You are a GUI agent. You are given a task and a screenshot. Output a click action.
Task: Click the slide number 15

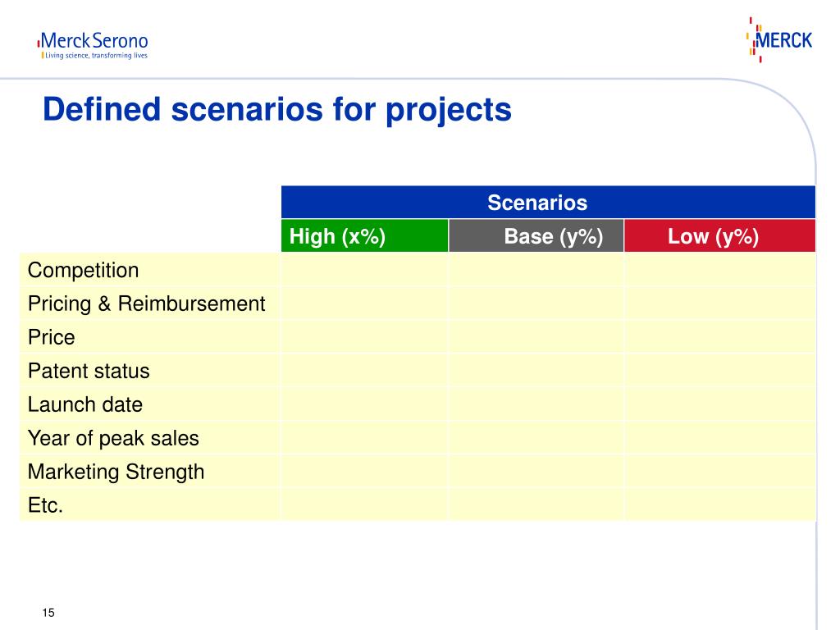[x=48, y=614]
